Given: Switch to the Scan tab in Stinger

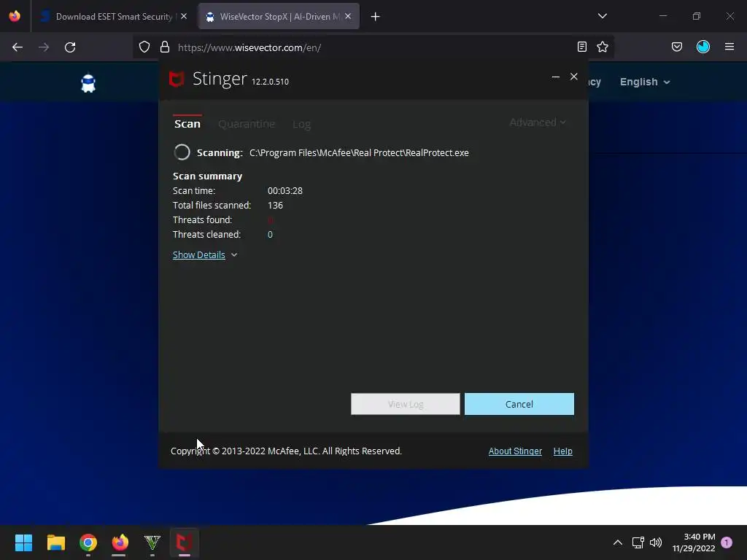Looking at the screenshot, I should (187, 124).
